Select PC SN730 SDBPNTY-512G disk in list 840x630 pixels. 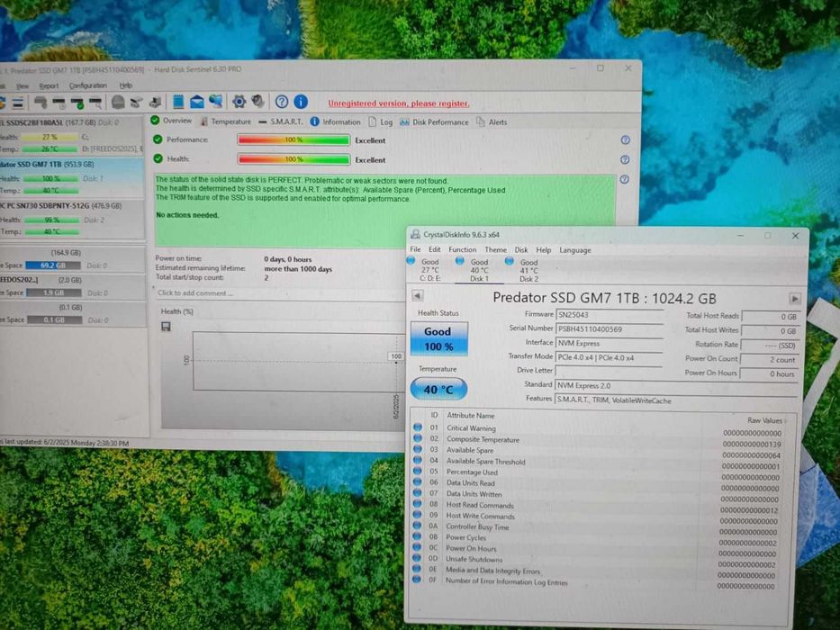[x=72, y=219]
